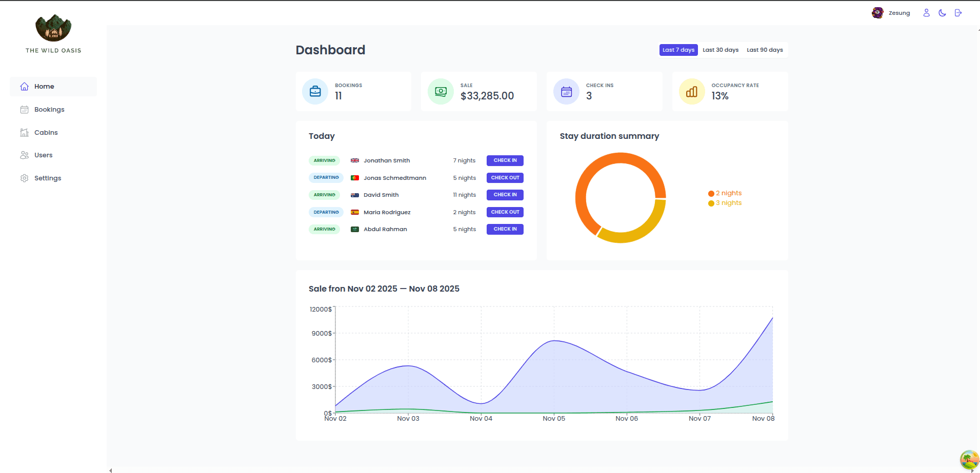
Task: Click the yellow 3 nights legend dot
Action: coord(711,203)
